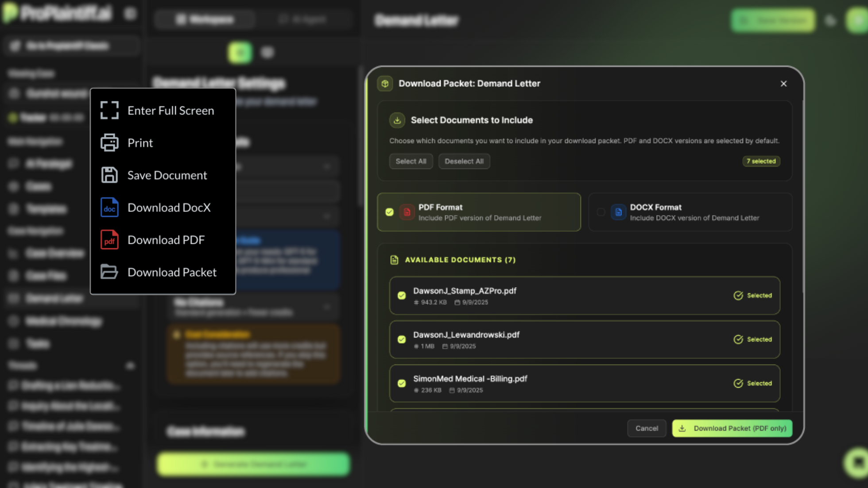Click the printer icon next to Print

pos(109,143)
